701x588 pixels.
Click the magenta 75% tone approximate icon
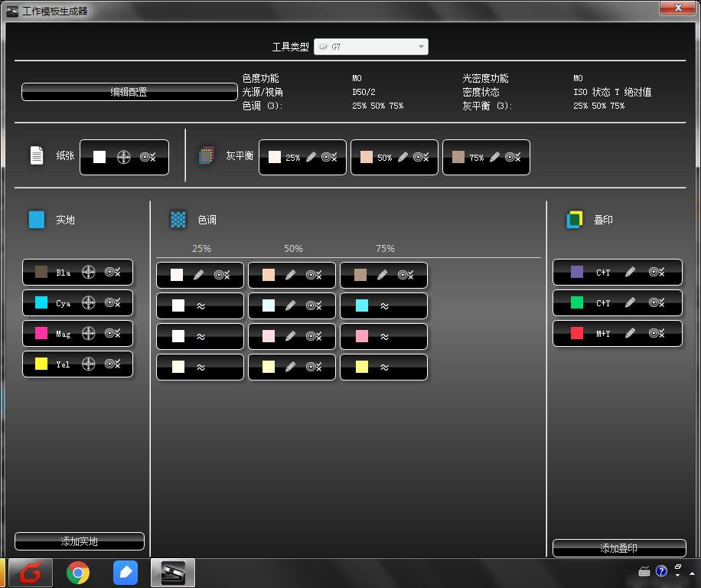pyautogui.click(x=384, y=337)
